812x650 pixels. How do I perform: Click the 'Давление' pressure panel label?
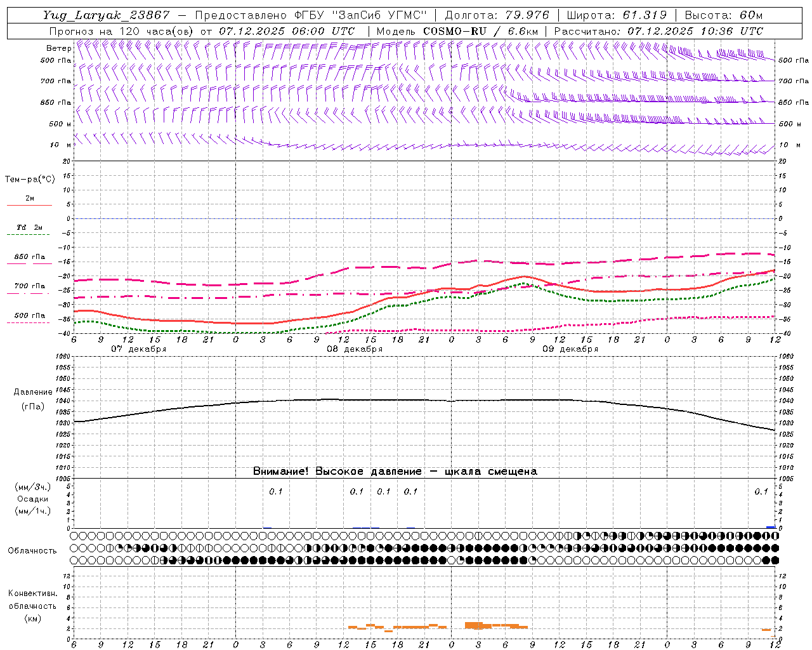(32, 392)
